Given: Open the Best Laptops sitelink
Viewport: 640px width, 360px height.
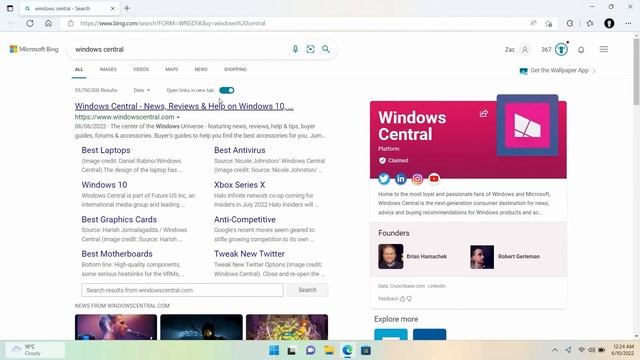Looking at the screenshot, I should [106, 150].
